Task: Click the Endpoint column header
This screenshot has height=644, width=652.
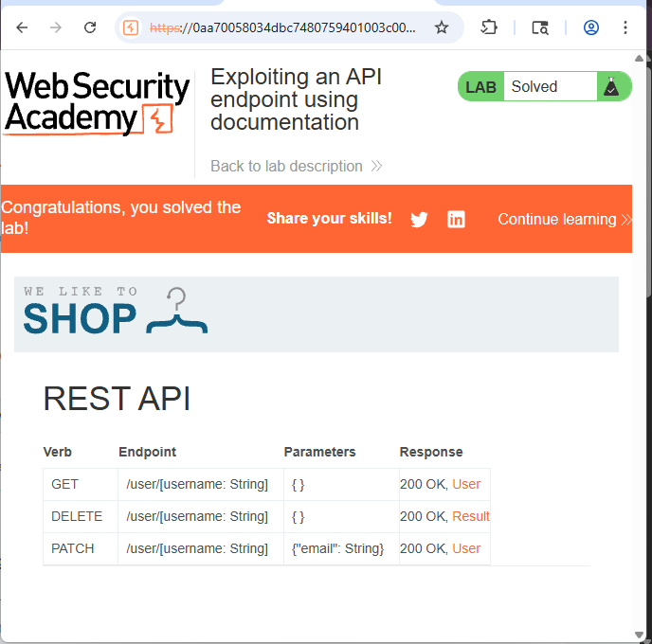Action: tap(147, 452)
